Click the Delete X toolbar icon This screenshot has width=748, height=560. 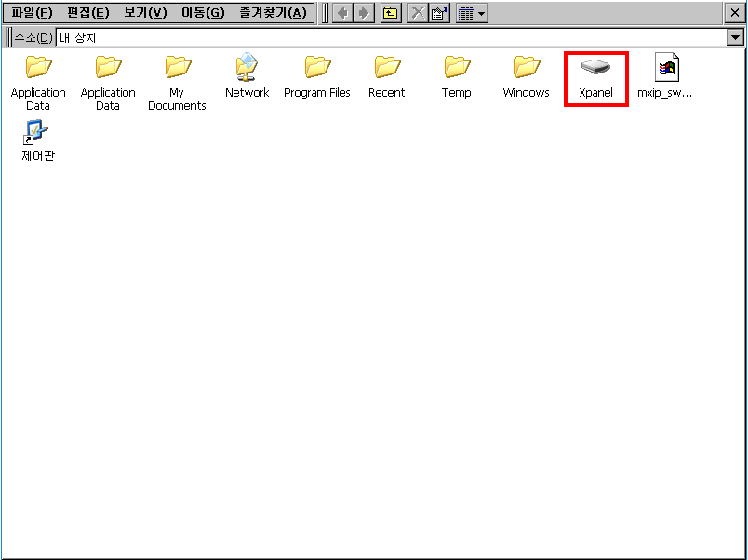[x=418, y=13]
